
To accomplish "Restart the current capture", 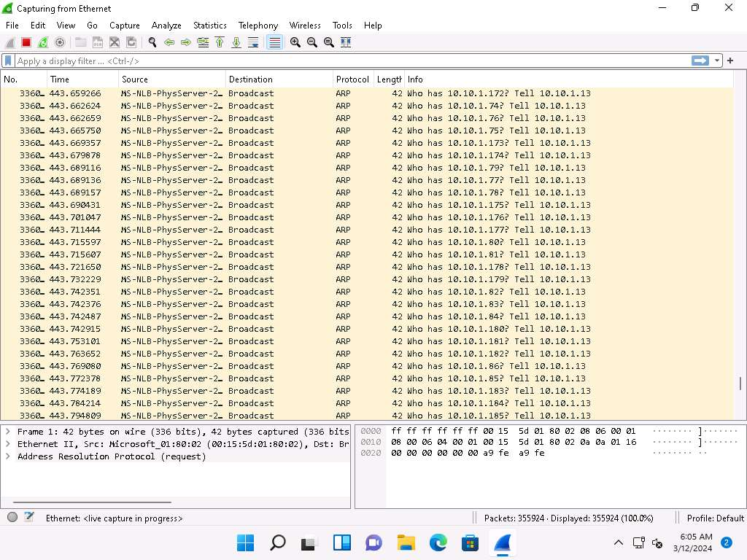I will coord(43,42).
